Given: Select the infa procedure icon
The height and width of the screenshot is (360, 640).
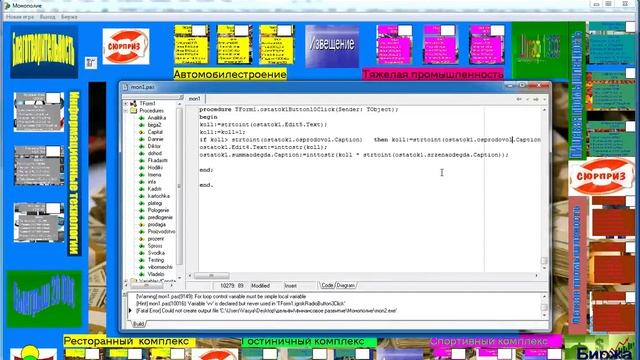Looking at the screenshot, I should click(x=142, y=182).
